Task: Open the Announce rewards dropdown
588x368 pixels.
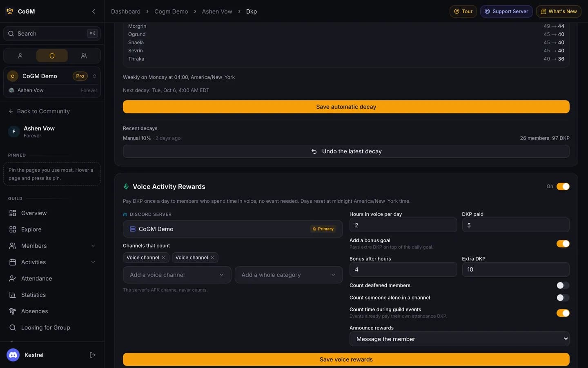Action: pyautogui.click(x=459, y=339)
